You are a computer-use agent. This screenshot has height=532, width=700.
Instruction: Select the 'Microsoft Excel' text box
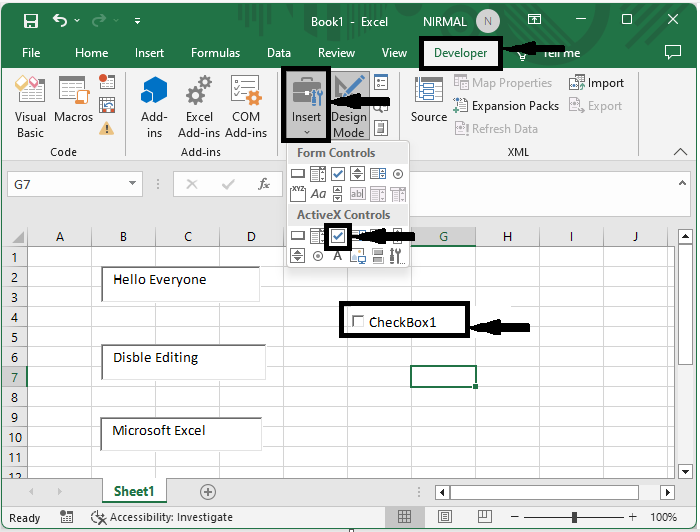181,434
